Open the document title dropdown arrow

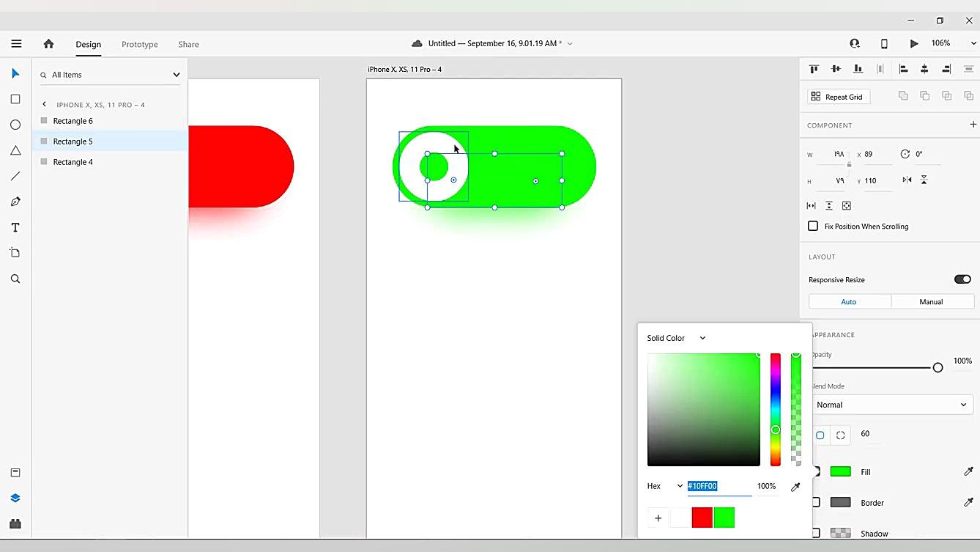pos(570,43)
